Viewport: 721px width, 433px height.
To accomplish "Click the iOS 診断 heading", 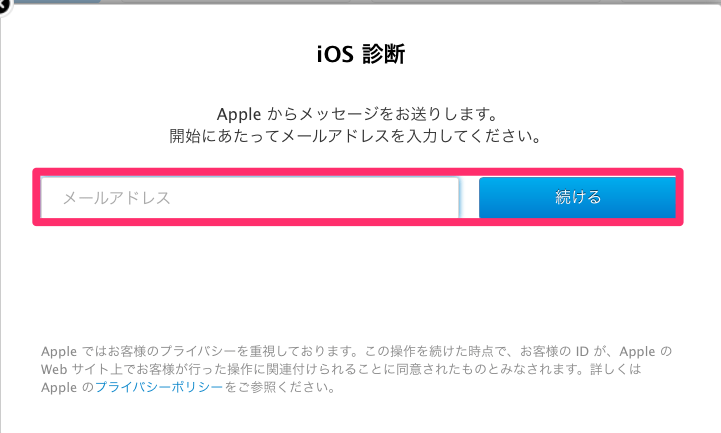I will point(361,54).
